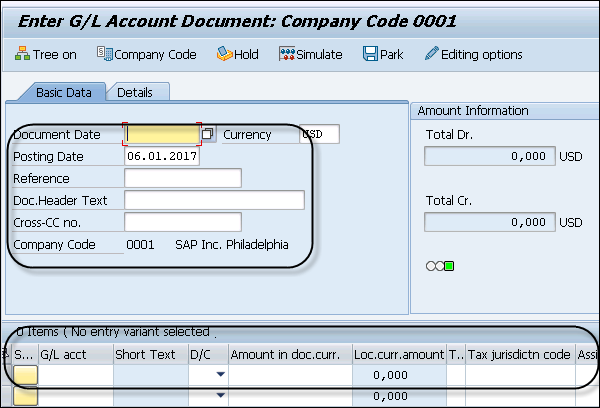Click the Posting Date field
The image size is (600, 408).
(x=162, y=156)
